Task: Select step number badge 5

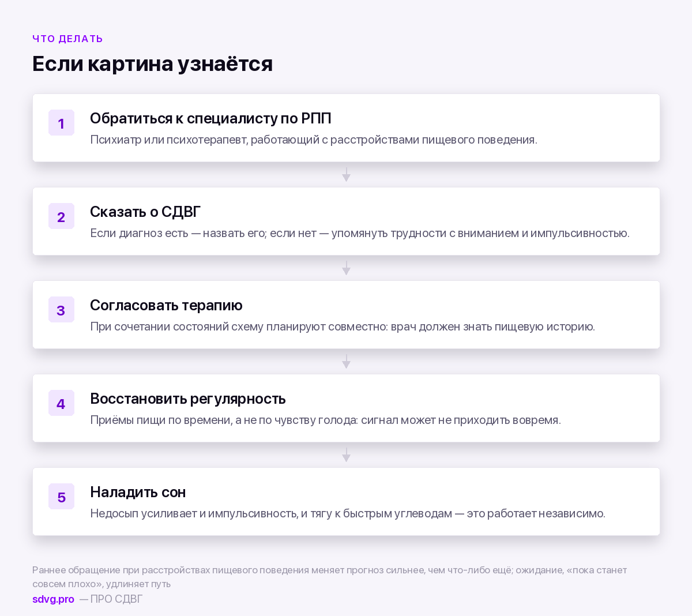Action: (61, 497)
